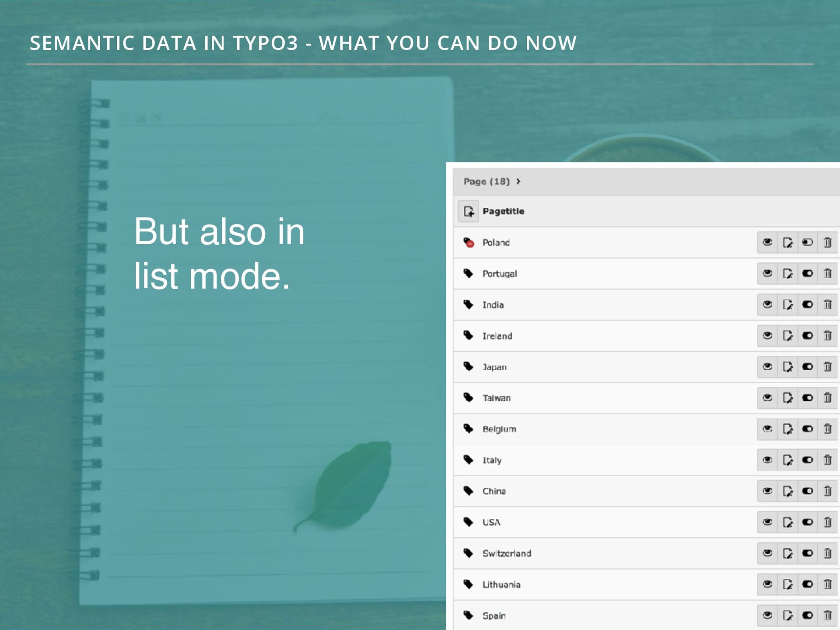Toggle visibility of the Italy page

[x=808, y=460]
